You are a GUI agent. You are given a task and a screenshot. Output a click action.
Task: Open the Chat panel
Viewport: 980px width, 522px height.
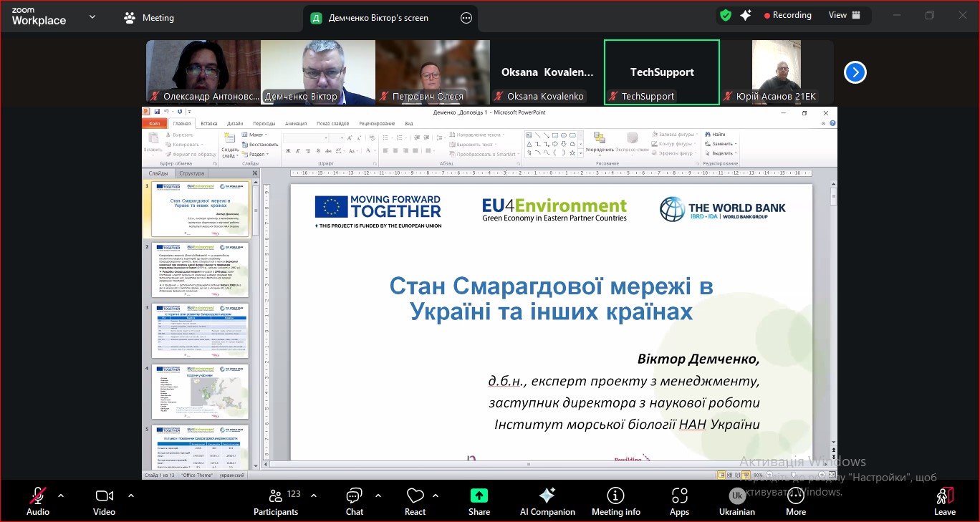point(354,501)
